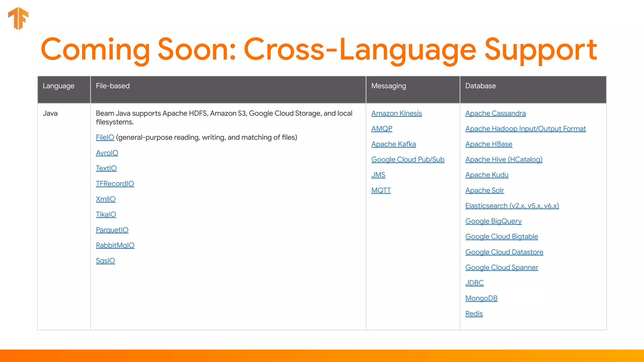This screenshot has height=362, width=644.
Task: Select the File-based column header
Action: pos(228,90)
